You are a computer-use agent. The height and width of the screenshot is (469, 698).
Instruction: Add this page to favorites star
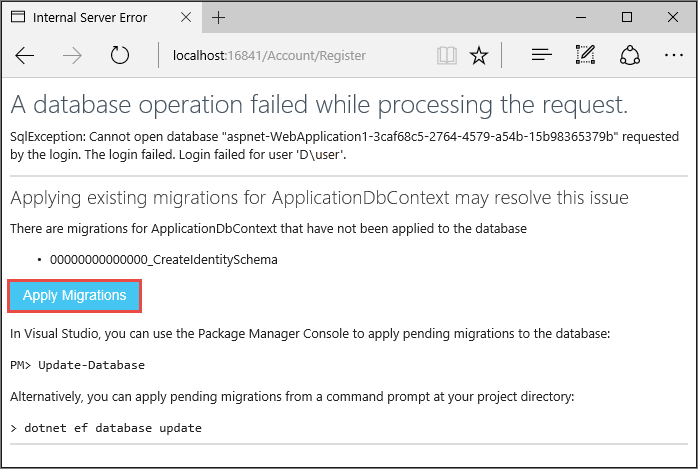[x=479, y=56]
